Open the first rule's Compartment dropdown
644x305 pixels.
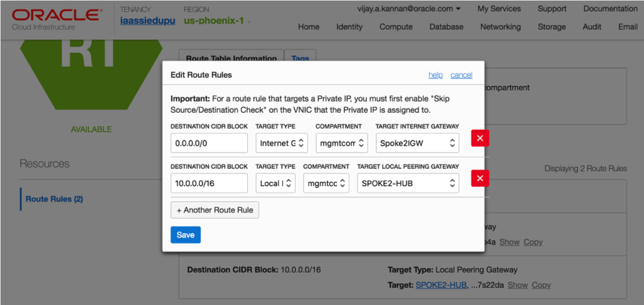pos(341,143)
